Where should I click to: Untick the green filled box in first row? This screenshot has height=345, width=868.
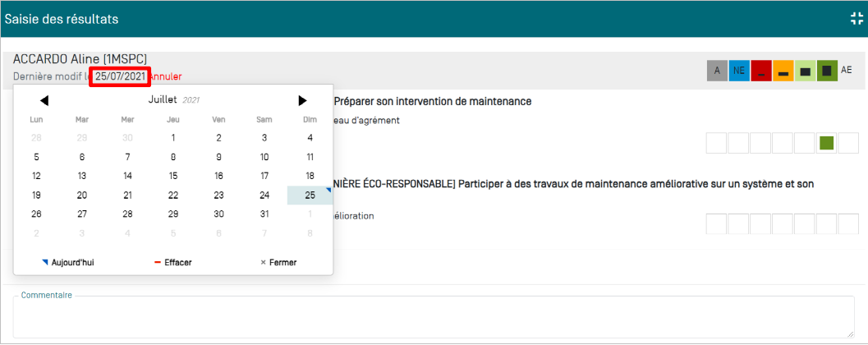click(x=826, y=143)
